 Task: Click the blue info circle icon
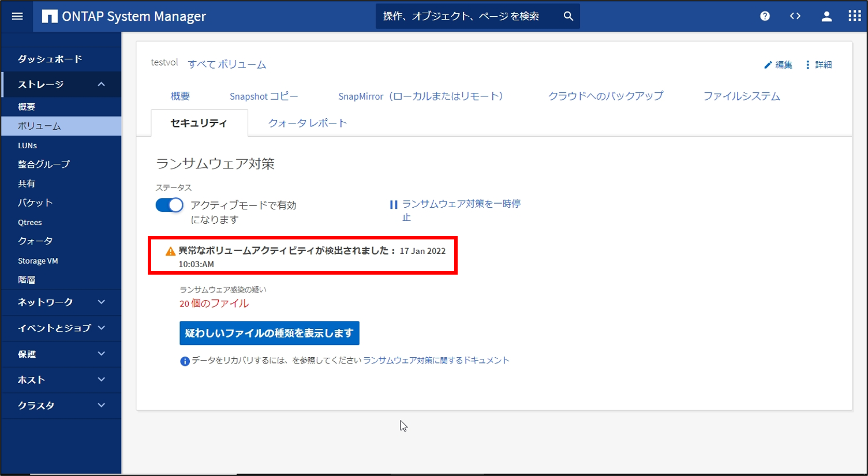coord(185,361)
